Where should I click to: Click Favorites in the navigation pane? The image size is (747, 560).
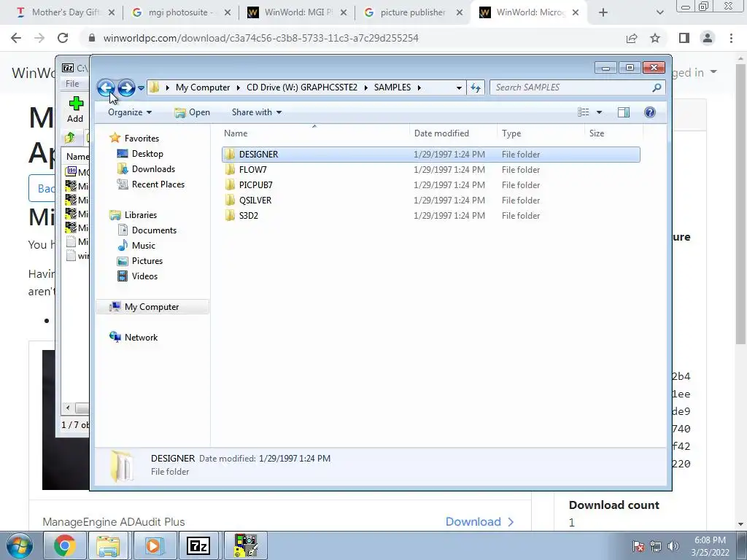click(142, 138)
